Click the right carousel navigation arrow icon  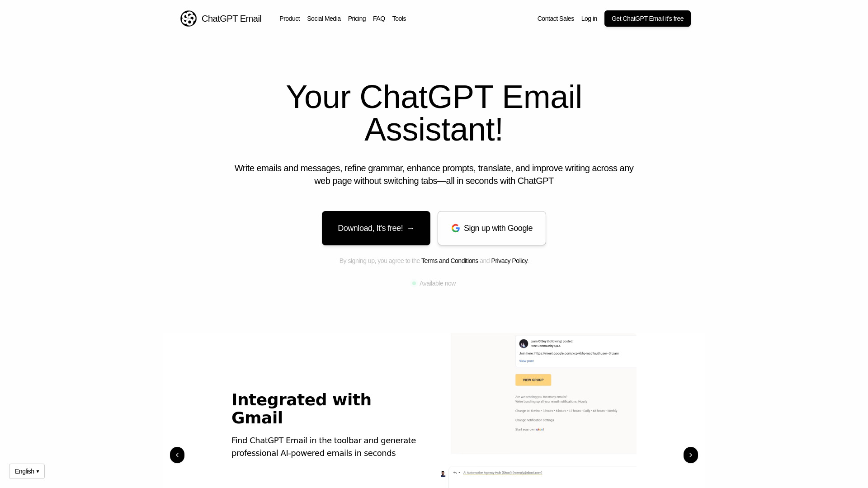[x=690, y=455]
